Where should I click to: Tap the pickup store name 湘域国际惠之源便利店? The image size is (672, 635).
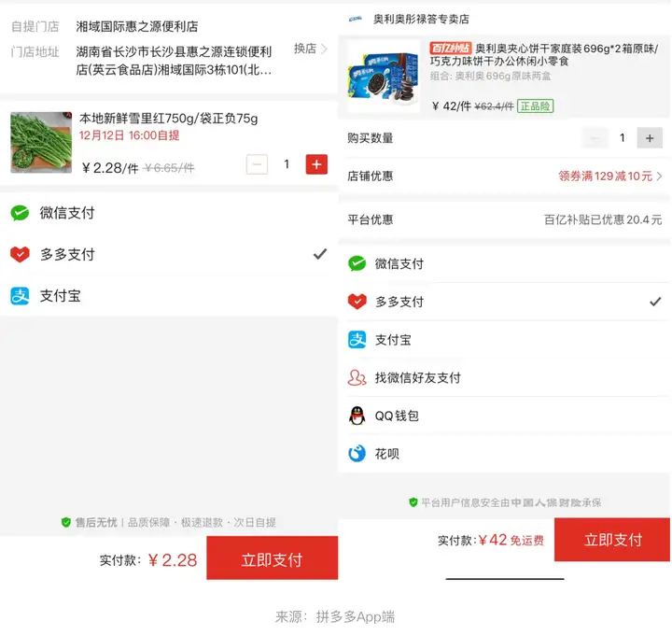(x=136, y=26)
